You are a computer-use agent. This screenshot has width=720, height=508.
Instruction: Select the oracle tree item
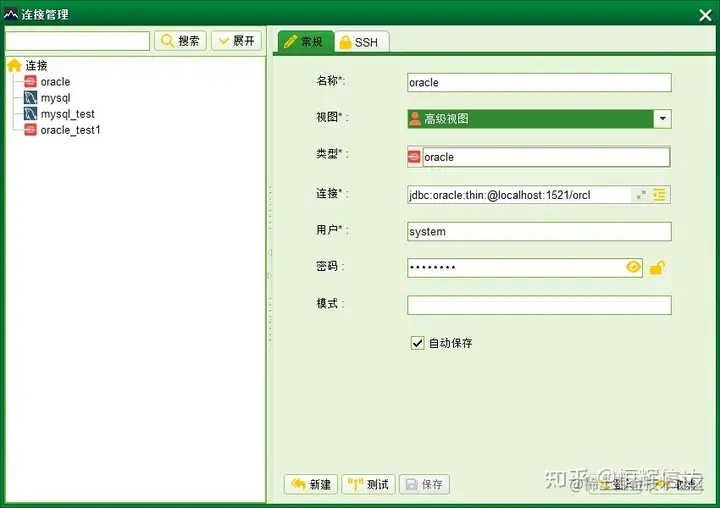(x=56, y=82)
